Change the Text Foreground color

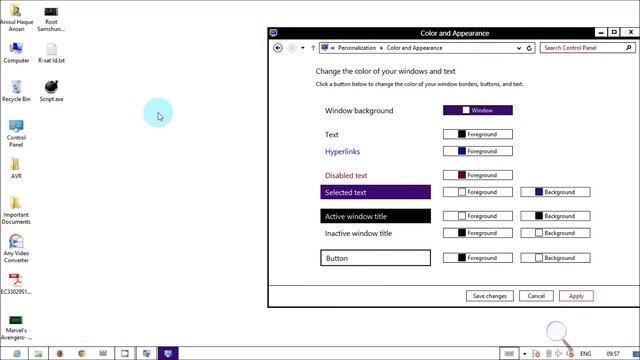coord(478,134)
